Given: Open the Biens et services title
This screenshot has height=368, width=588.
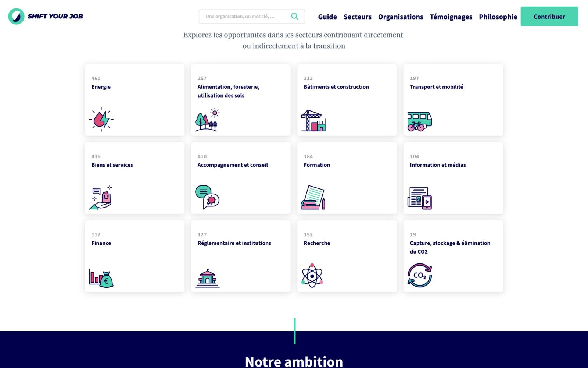Looking at the screenshot, I should pyautogui.click(x=112, y=165).
